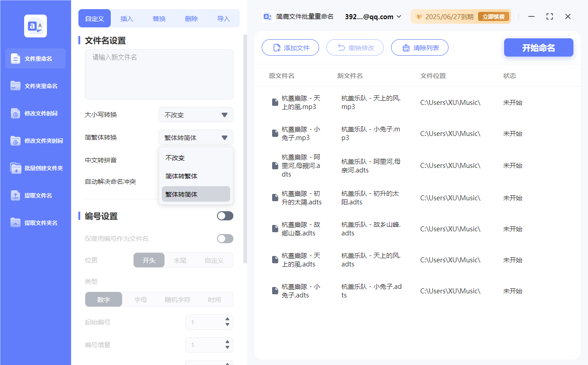Switch to the 插入 tab
Image resolution: width=588 pixels, height=365 pixels.
[x=126, y=18]
